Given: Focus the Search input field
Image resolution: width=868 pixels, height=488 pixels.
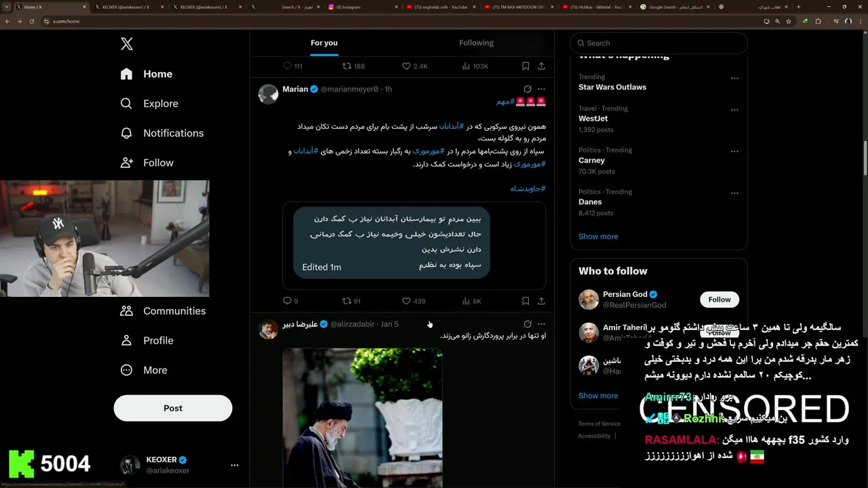Looking at the screenshot, I should [658, 43].
